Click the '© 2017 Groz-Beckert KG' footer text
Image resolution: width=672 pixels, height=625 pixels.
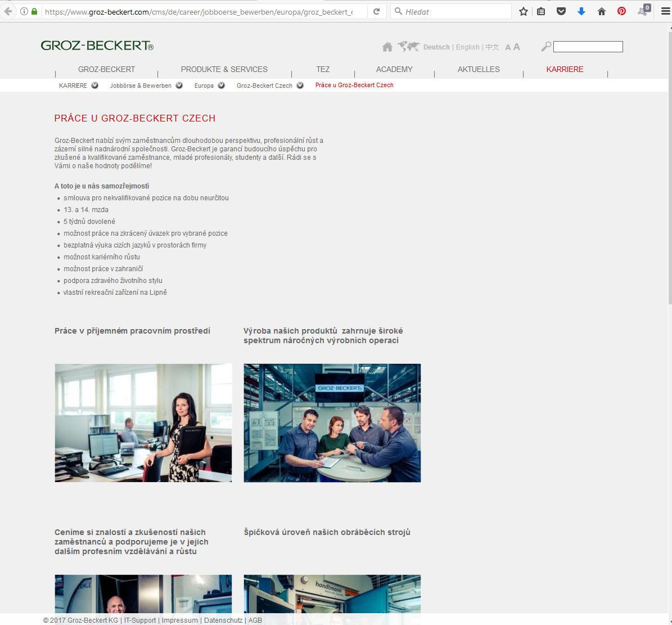point(80,620)
